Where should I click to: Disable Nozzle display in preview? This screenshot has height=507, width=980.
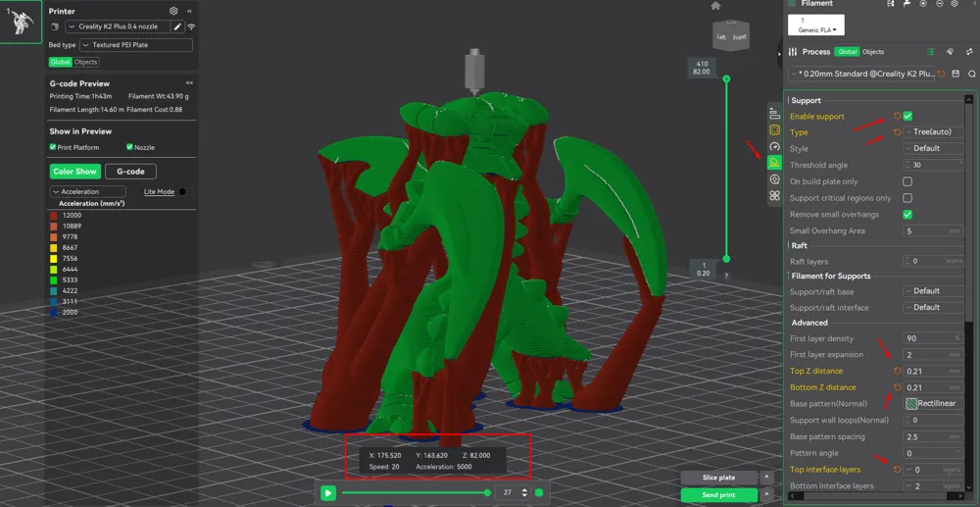tap(130, 147)
